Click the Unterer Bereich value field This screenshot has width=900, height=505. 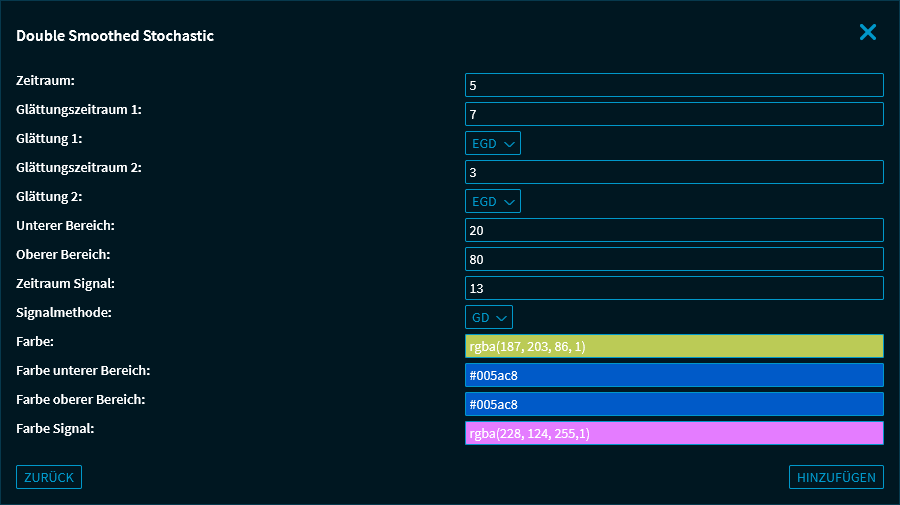click(674, 230)
